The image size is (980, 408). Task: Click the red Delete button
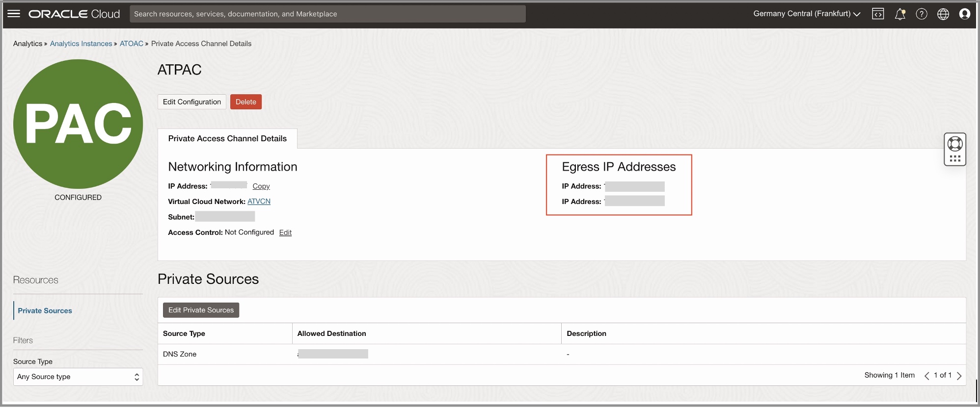(x=246, y=102)
